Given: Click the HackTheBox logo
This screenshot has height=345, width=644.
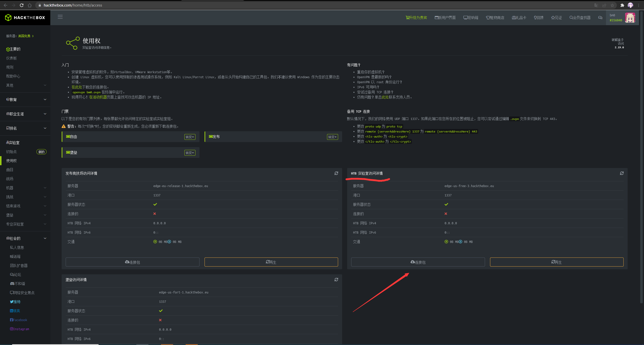Looking at the screenshot, I should 25,17.
